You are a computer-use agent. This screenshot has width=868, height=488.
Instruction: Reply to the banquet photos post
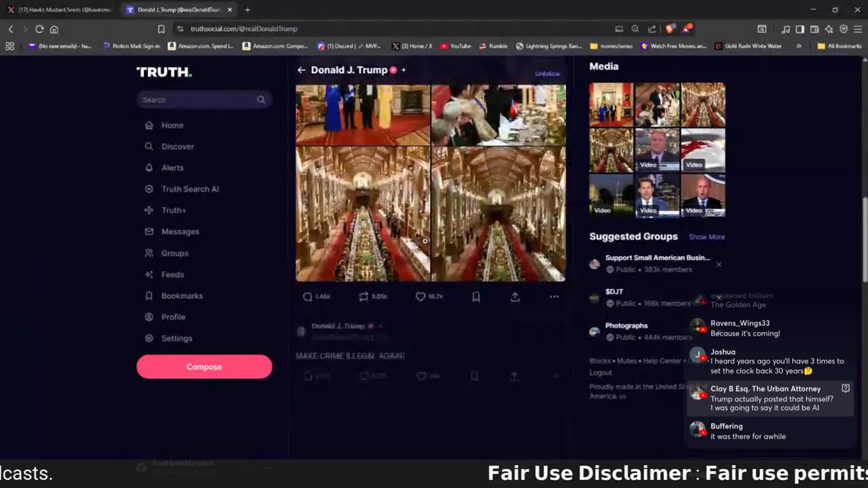click(x=307, y=297)
